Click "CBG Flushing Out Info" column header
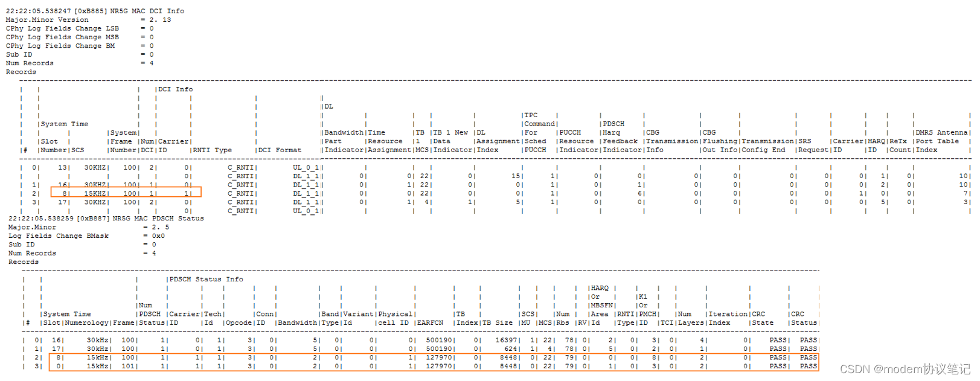Image resolution: width=980 pixels, height=381 pixels. coord(720,141)
